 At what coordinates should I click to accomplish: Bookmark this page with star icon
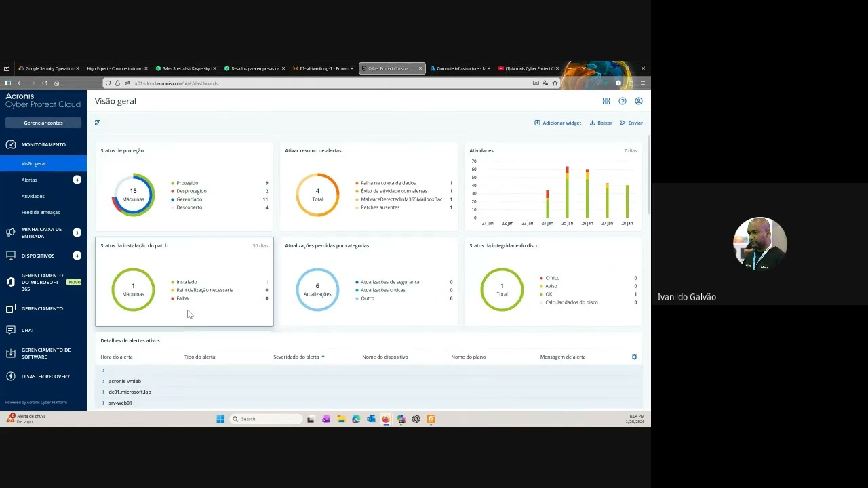555,83
